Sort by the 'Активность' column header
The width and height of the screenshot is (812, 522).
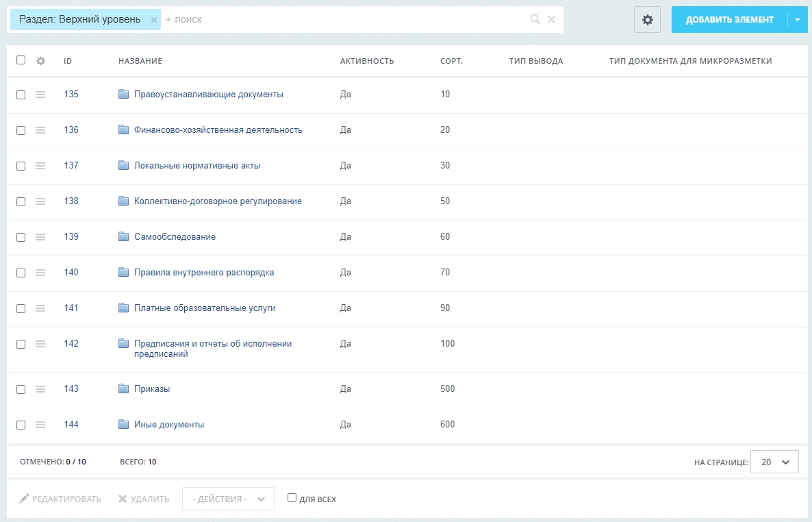coord(367,61)
